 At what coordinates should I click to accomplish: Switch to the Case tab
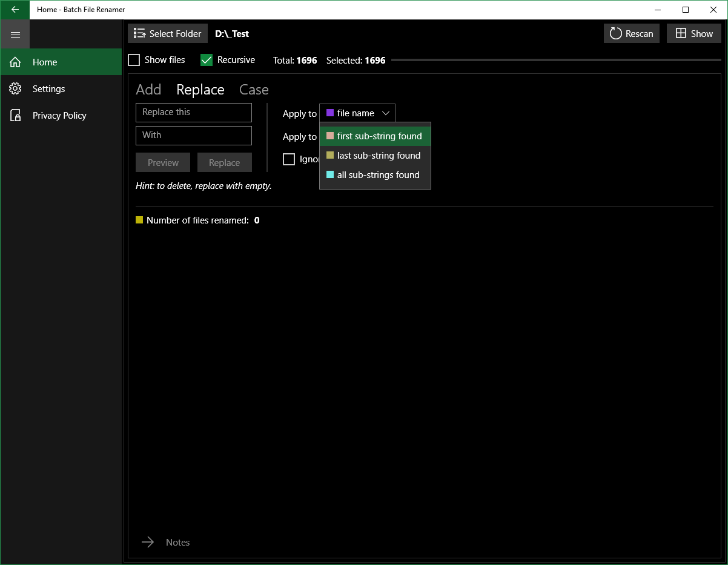pos(254,90)
